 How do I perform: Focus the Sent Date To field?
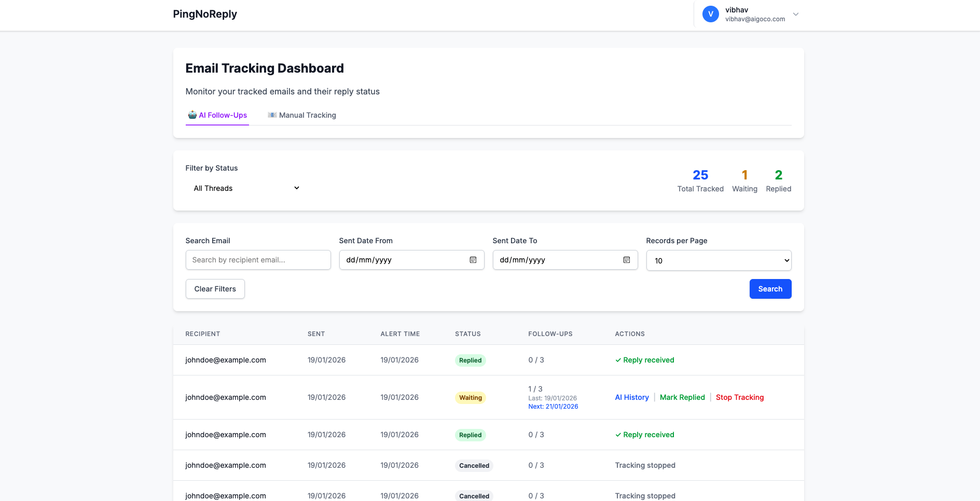565,260
